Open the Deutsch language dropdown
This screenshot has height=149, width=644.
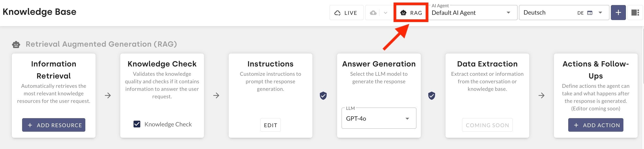pyautogui.click(x=600, y=13)
